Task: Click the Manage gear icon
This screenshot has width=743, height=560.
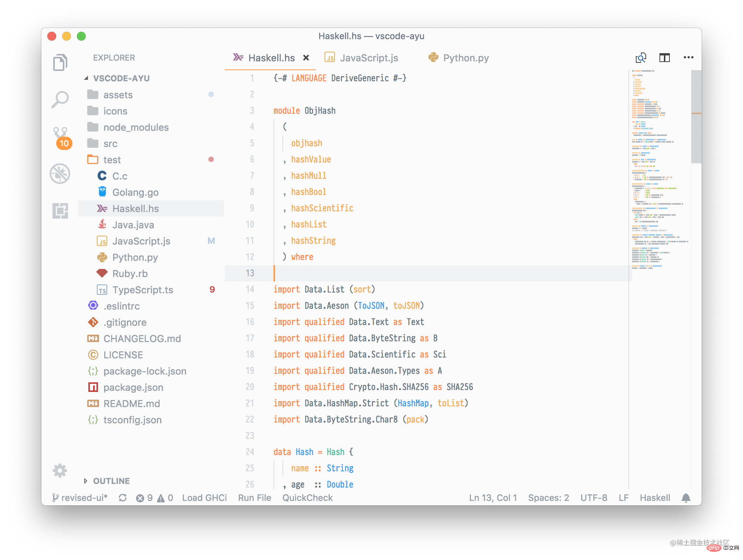Action: 60,471
